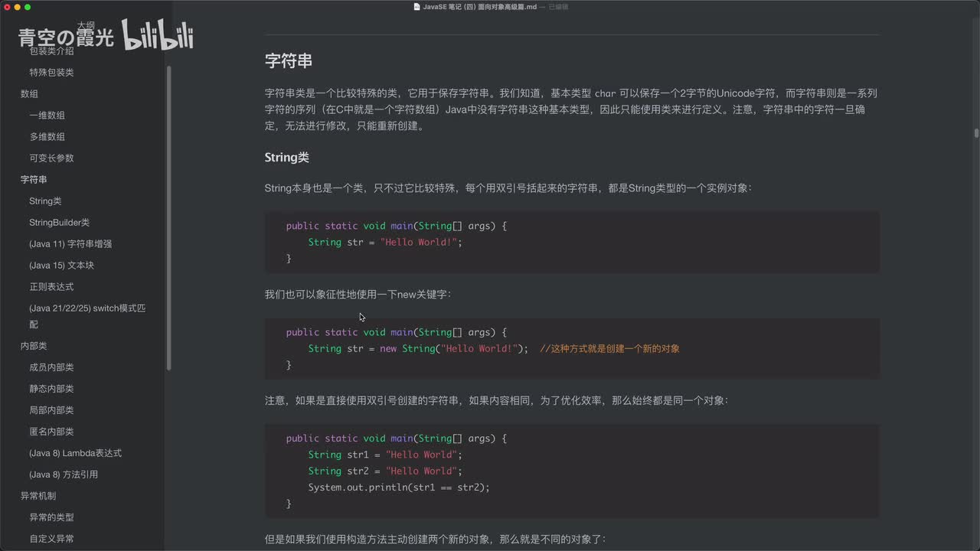Select the 异常机制 outline heading
Screen dimensions: 980x551
(x=38, y=496)
